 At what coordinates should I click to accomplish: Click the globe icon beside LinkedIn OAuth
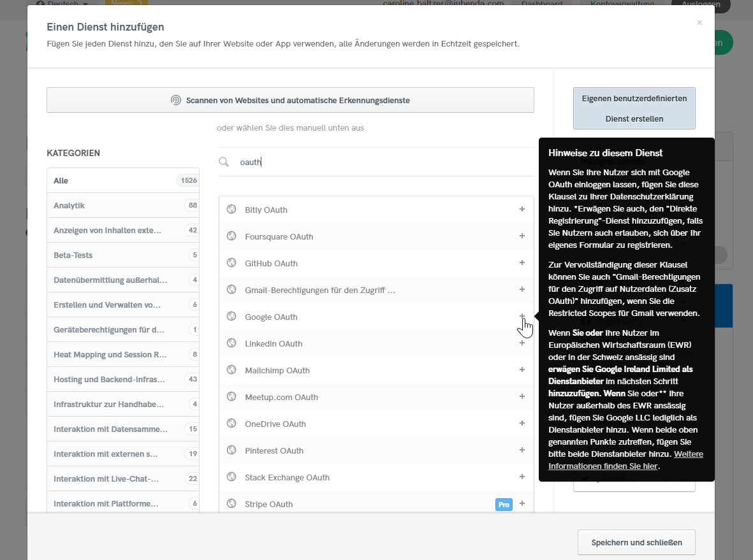point(231,343)
